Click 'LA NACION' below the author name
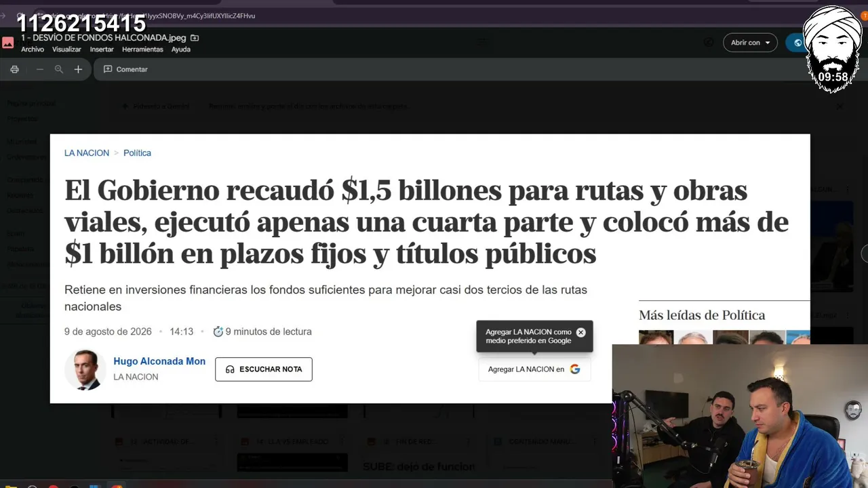The width and height of the screenshot is (868, 488). (x=136, y=377)
